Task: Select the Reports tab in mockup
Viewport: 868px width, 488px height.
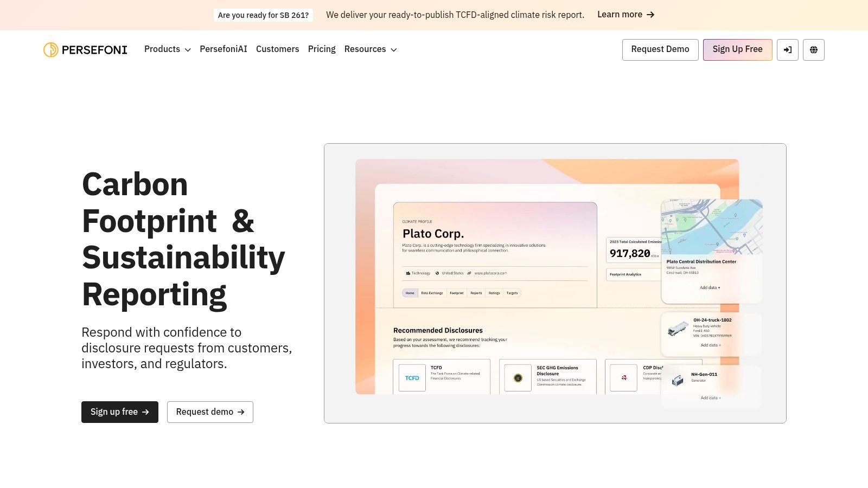Action: pos(476,293)
